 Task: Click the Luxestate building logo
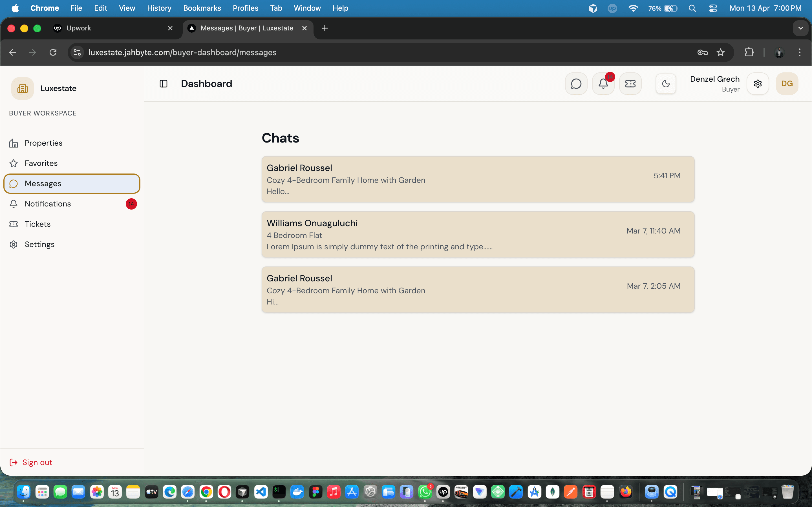[22, 88]
